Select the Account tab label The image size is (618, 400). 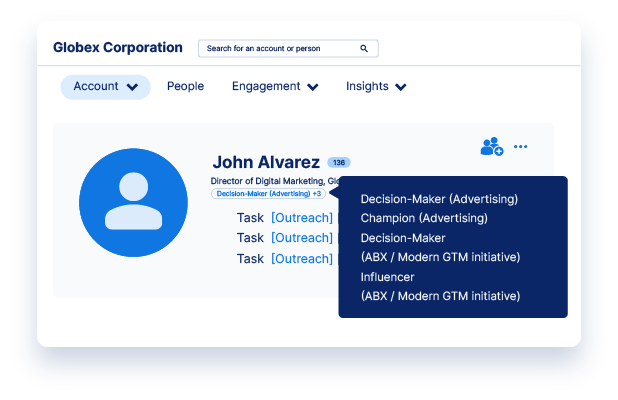tap(96, 87)
